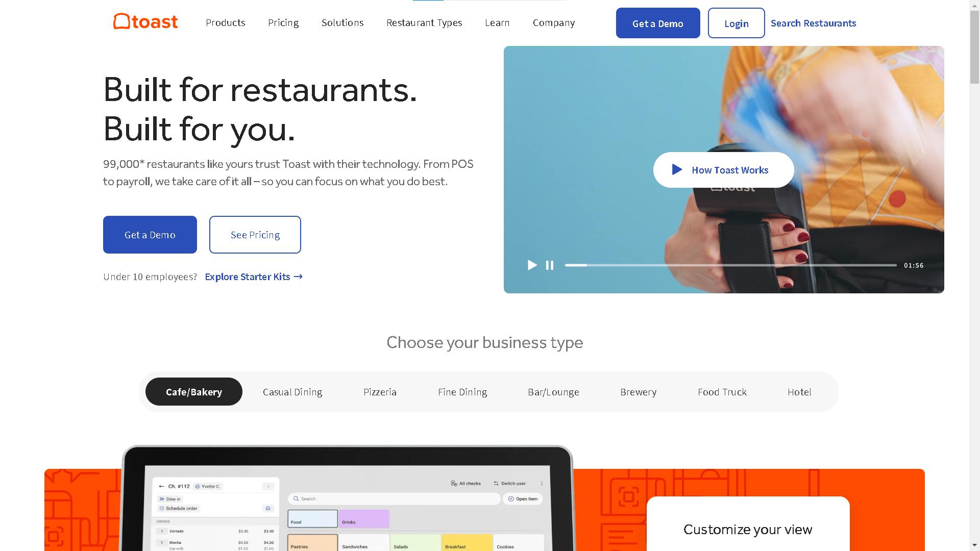Click the Company menu item
The image size is (980, 551).
pyautogui.click(x=554, y=22)
